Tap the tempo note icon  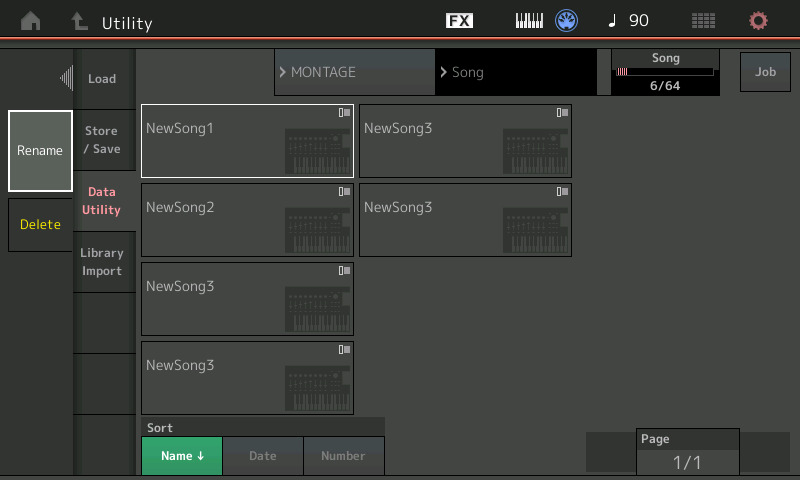click(x=614, y=21)
